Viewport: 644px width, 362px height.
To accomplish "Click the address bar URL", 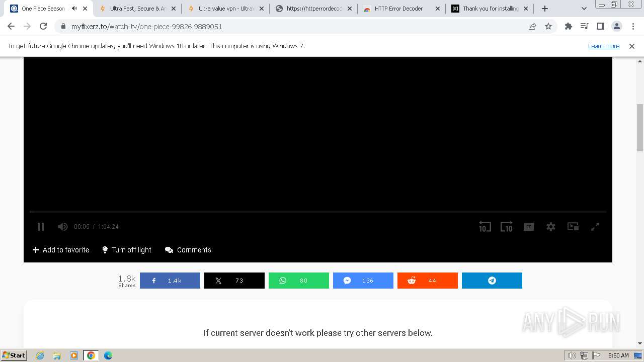I will 146,27.
